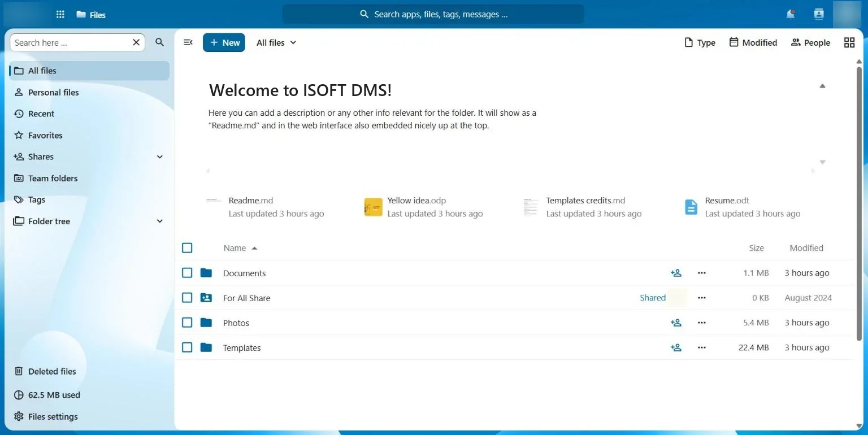Image resolution: width=868 pixels, height=435 pixels.
Task: Sort the list by Name column
Action: (240, 248)
